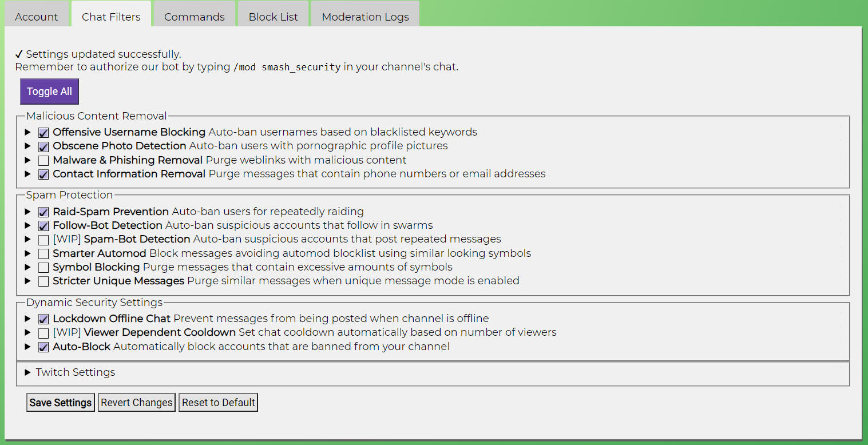The width and height of the screenshot is (868, 445).
Task: Expand the Twitch Settings section
Action: (28, 372)
